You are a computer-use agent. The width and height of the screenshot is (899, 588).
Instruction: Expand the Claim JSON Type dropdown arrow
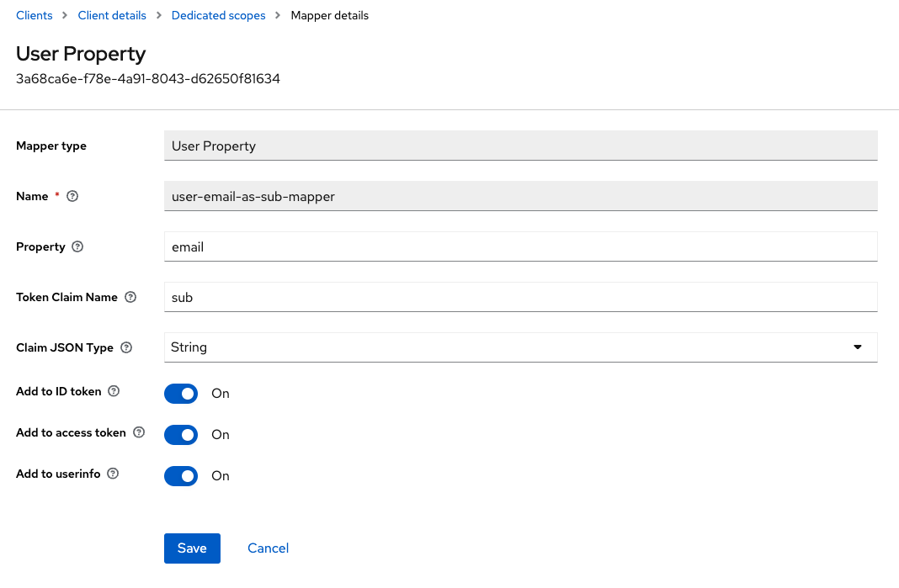click(857, 347)
